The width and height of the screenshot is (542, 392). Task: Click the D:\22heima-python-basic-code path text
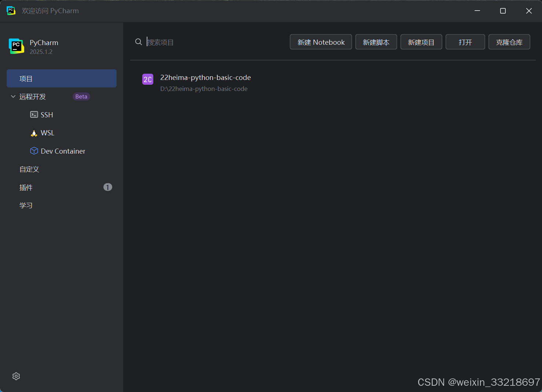coord(204,89)
